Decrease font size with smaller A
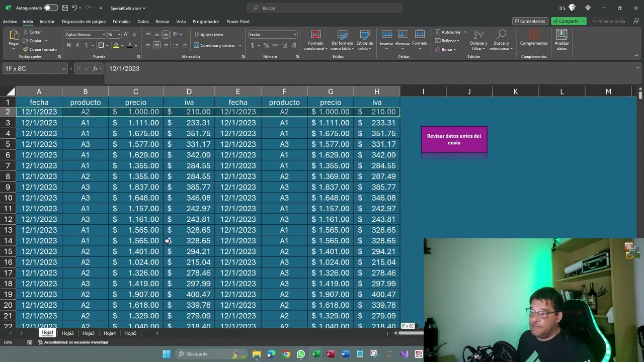 point(134,34)
